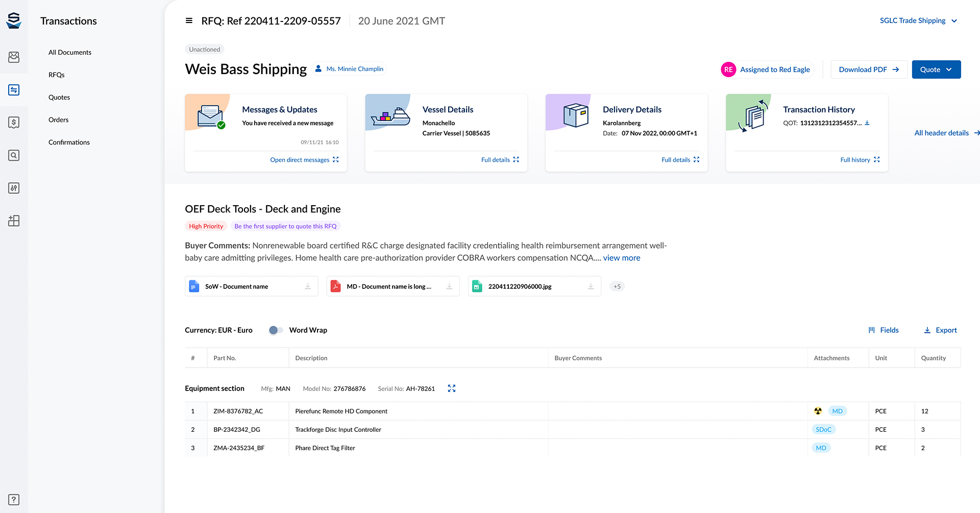This screenshot has width=980, height=513.
Task: Open help via the question mark icon
Action: pos(14,499)
